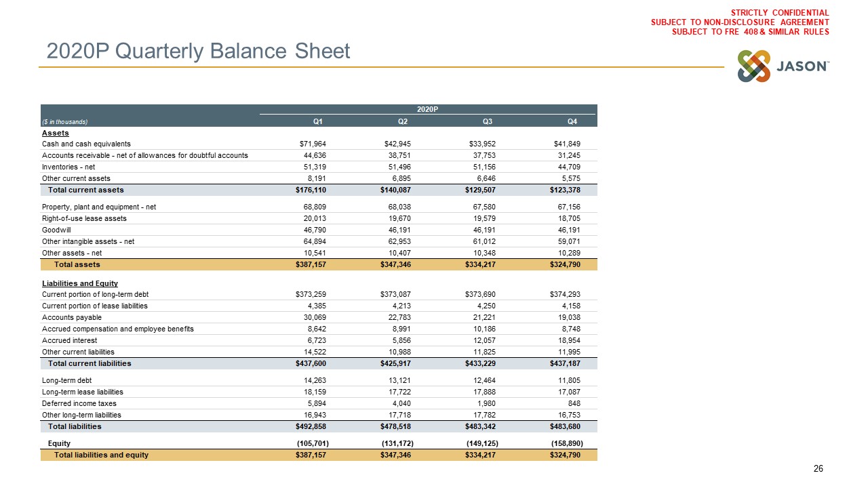Image resolution: width=868 pixels, height=488 pixels.
Task: Click the 2020P table header band
Action: [427, 109]
